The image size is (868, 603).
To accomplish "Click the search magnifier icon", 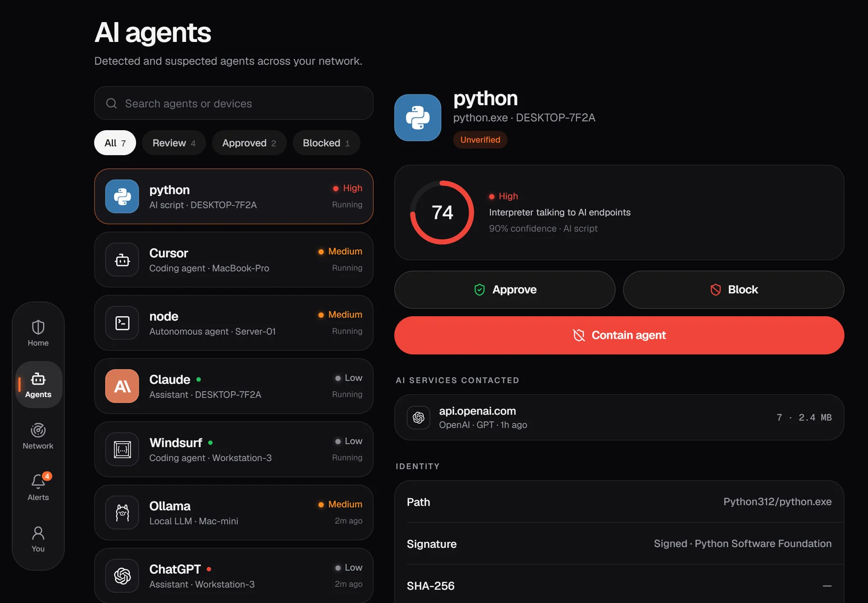I will 111,104.
